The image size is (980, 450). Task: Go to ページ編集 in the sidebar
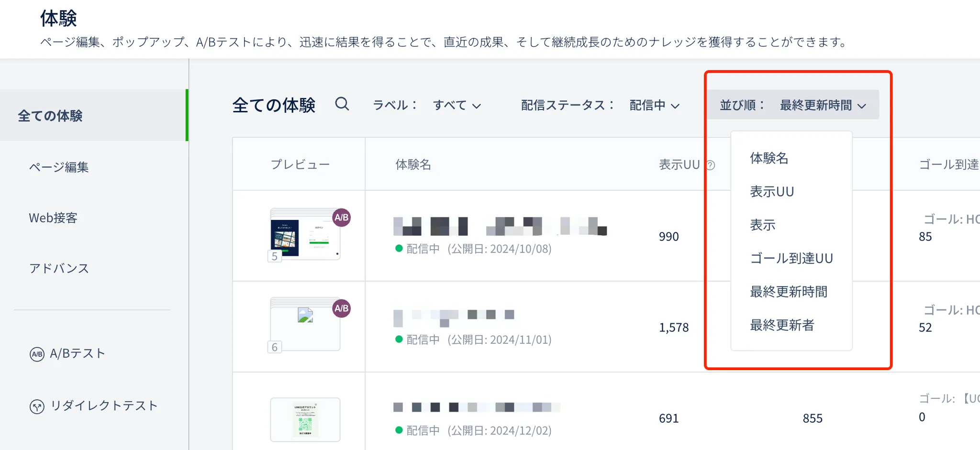tap(59, 167)
